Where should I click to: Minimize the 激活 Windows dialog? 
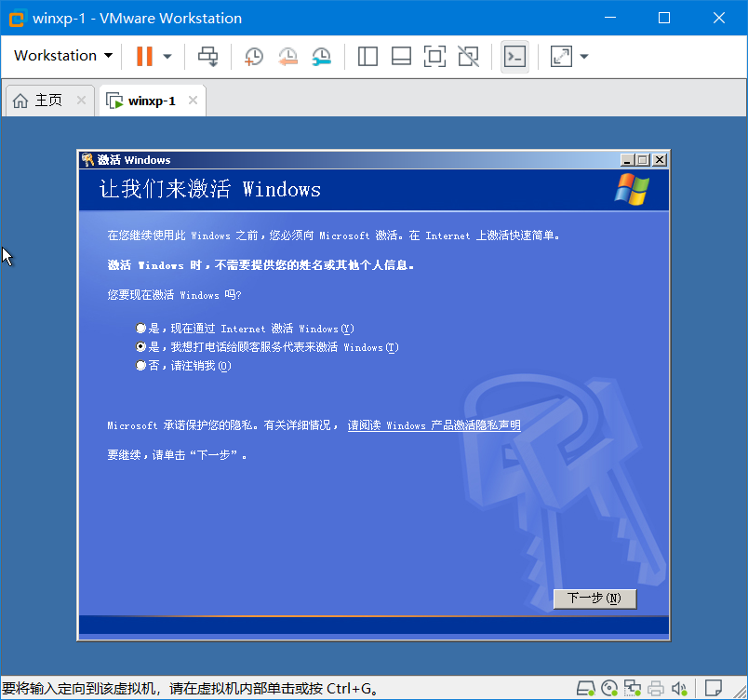pyautogui.click(x=627, y=160)
